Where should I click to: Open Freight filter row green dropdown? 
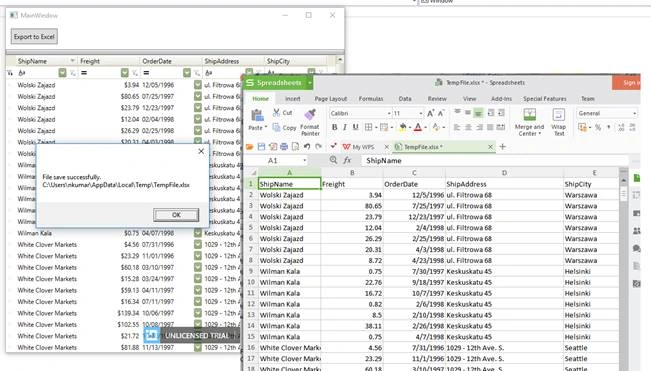click(125, 73)
